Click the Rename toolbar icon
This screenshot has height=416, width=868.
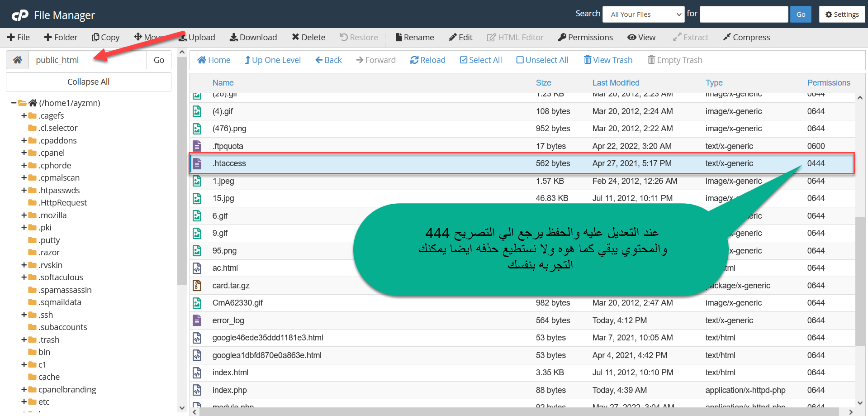click(398, 38)
